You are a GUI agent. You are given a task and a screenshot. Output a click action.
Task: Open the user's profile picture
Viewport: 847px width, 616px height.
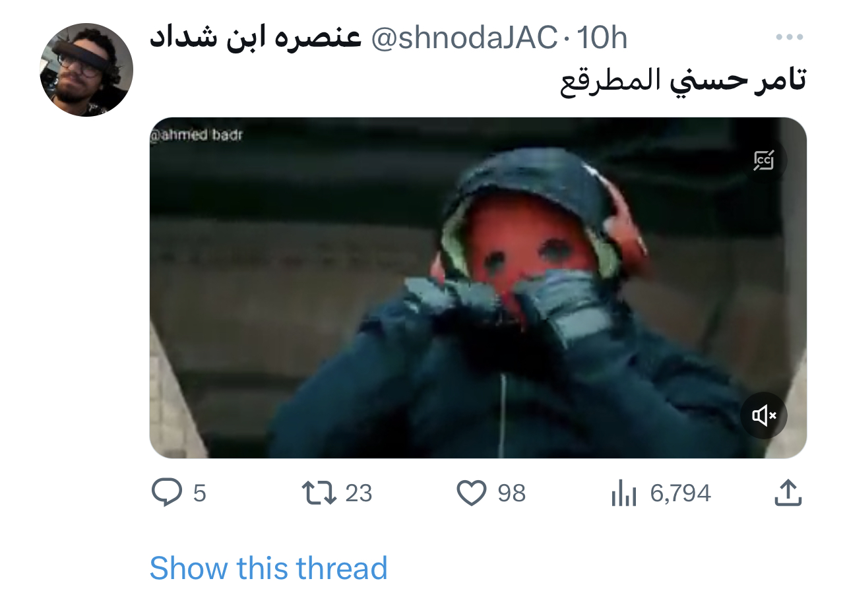click(86, 70)
